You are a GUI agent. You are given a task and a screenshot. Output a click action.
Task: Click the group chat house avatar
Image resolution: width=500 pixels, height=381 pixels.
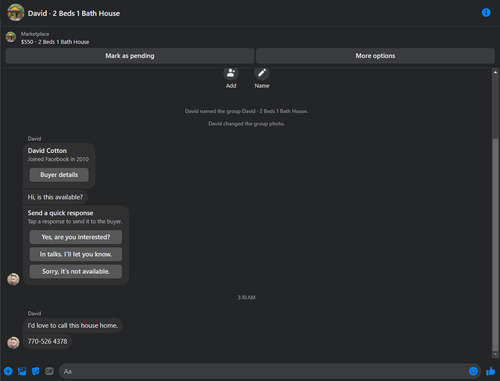(16, 13)
